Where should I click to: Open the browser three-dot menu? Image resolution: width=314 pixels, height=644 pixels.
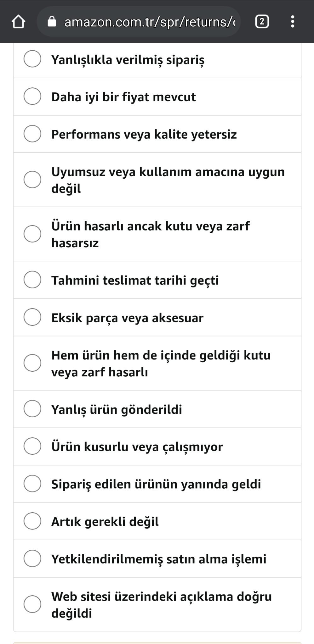point(293,22)
